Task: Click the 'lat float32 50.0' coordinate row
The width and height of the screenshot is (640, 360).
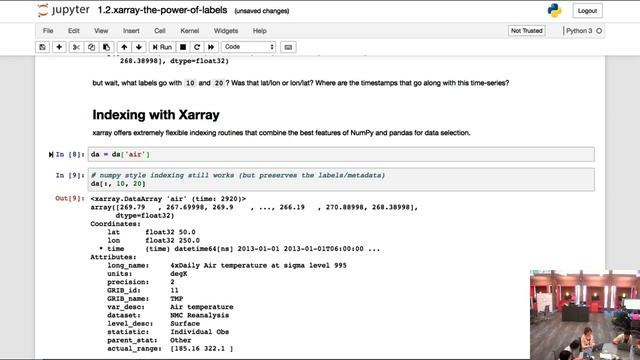Action: (151, 232)
